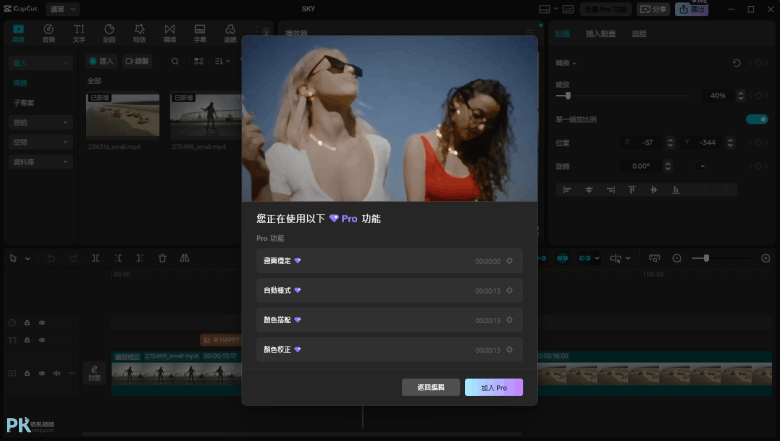Expand the 您的 sidebar section
The width and height of the screenshot is (780, 441).
tap(41, 122)
